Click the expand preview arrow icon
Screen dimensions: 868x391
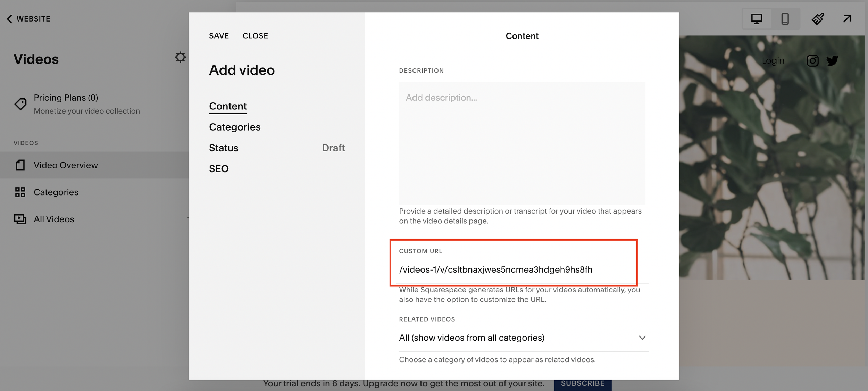point(847,19)
